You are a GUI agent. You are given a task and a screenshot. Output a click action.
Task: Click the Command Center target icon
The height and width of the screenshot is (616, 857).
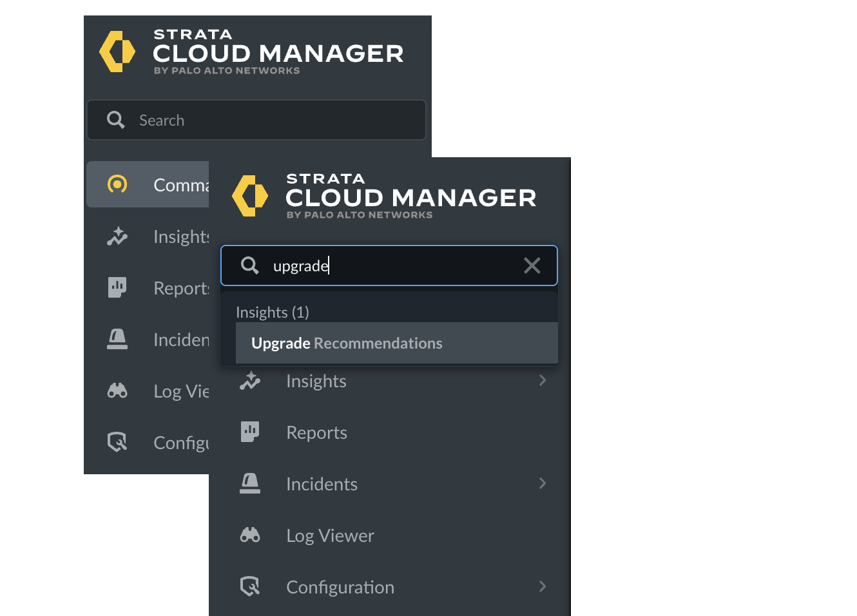click(x=117, y=184)
